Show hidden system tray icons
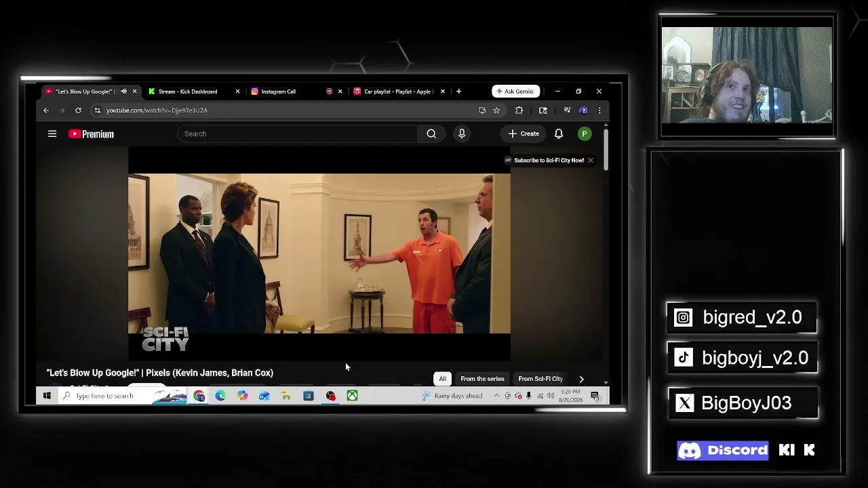 497,396
